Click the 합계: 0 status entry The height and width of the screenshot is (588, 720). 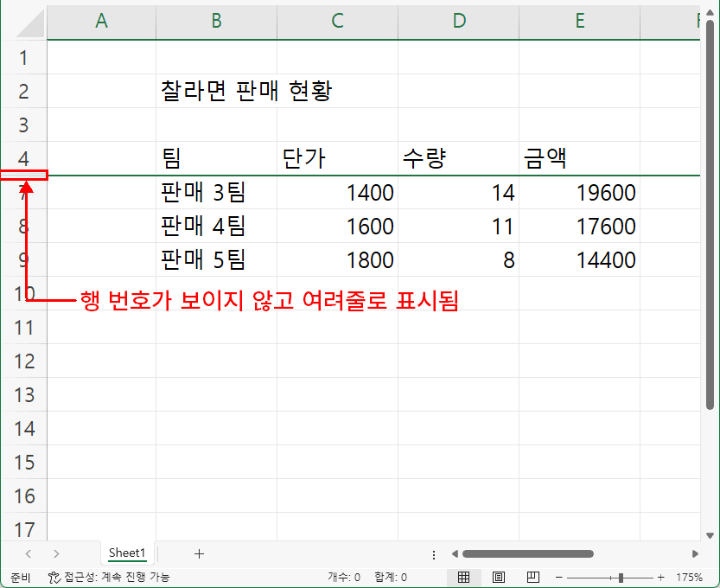[391, 577]
